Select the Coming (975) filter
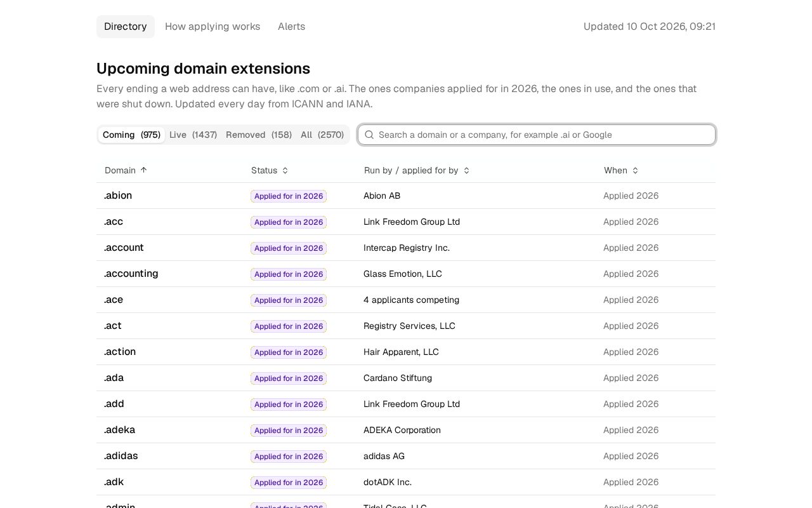This screenshot has width=812, height=508. (x=131, y=135)
